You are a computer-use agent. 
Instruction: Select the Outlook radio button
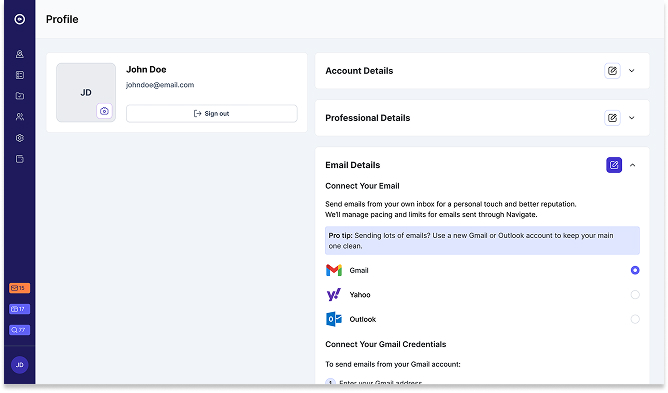click(635, 319)
